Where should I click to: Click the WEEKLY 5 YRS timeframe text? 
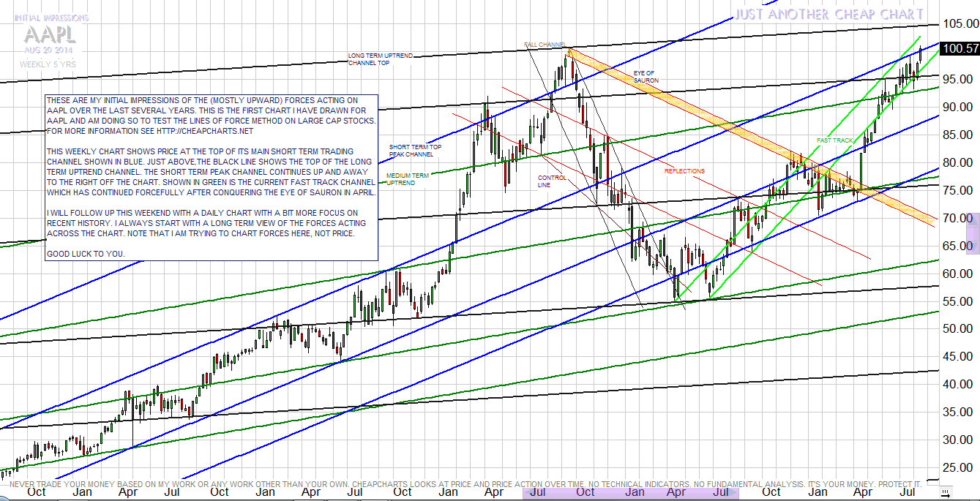47,64
